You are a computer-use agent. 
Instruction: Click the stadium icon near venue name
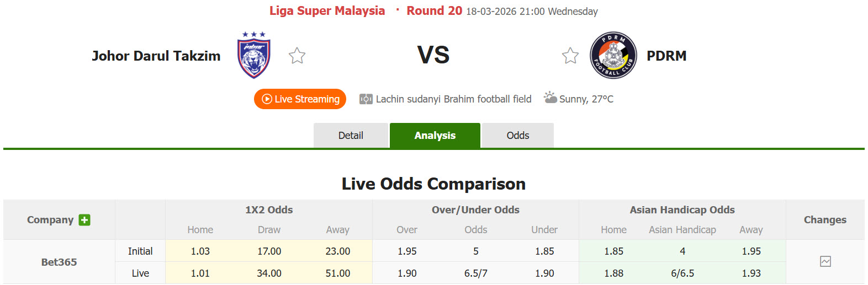coord(366,99)
